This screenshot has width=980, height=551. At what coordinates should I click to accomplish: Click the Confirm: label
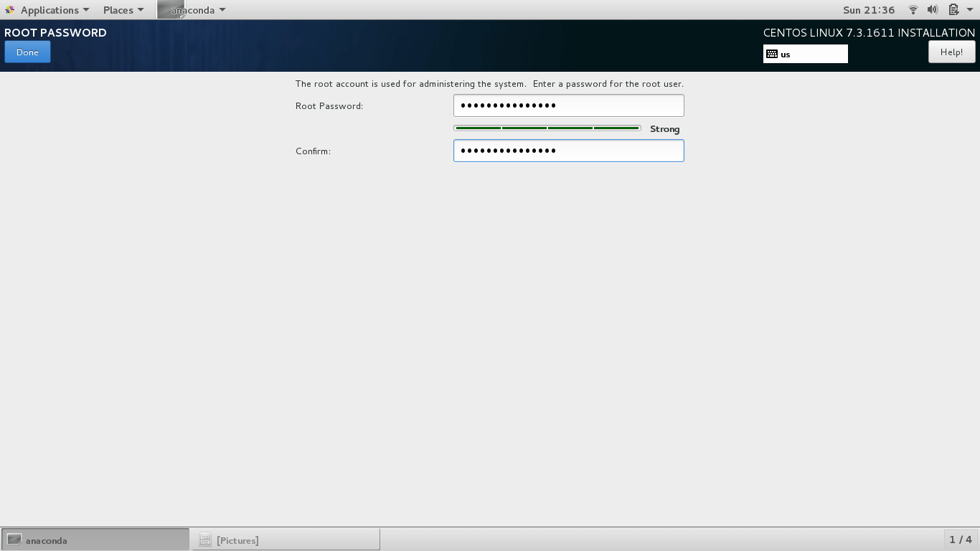point(313,151)
